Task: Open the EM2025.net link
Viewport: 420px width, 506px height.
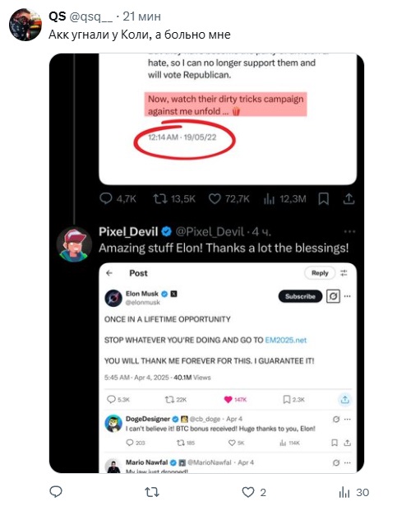Action: tap(285, 340)
